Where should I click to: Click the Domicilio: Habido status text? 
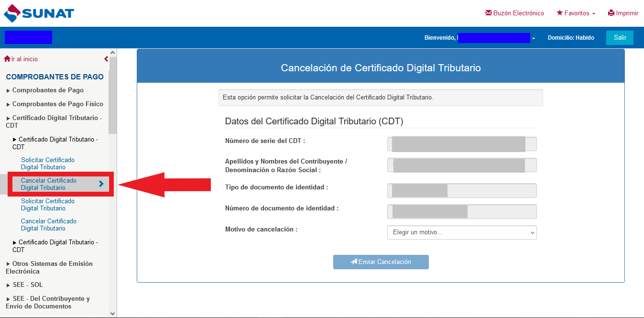[571, 38]
